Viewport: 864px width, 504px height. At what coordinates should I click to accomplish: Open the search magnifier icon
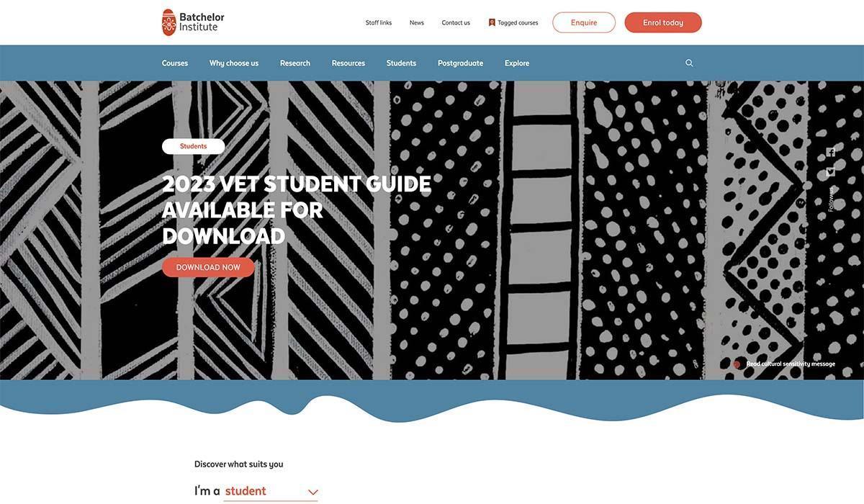tap(689, 63)
